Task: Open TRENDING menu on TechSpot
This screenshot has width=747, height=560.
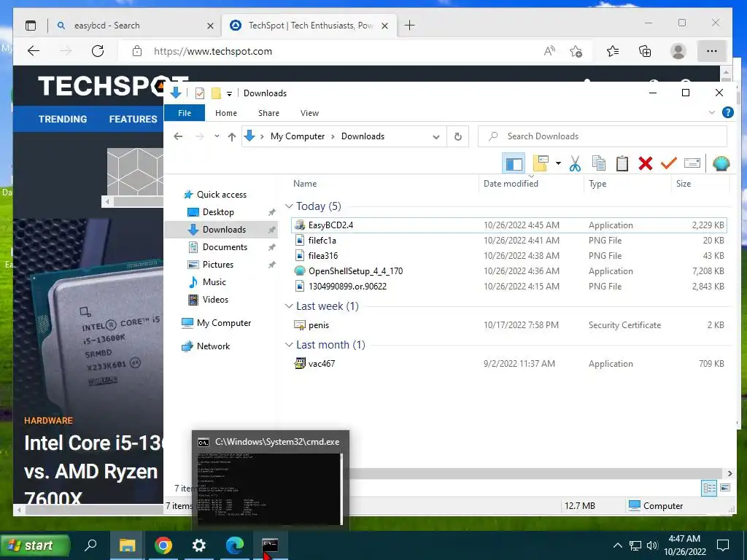Action: click(63, 119)
